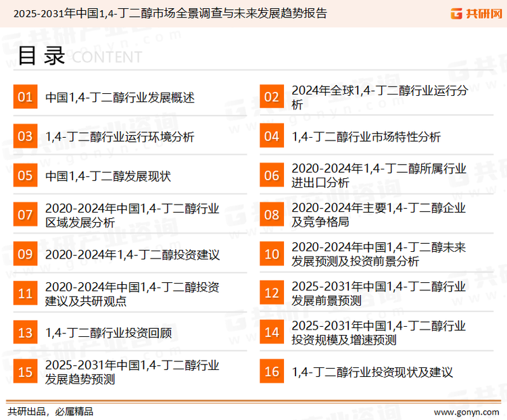Open 未来发展预测及投资前景分析 chapter
Image resolution: width=507 pixels, height=420 pixels.
(x=379, y=255)
